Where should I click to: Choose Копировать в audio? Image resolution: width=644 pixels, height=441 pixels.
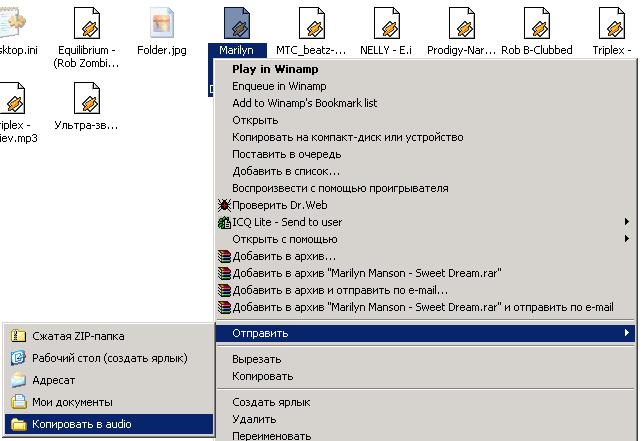(x=109, y=424)
